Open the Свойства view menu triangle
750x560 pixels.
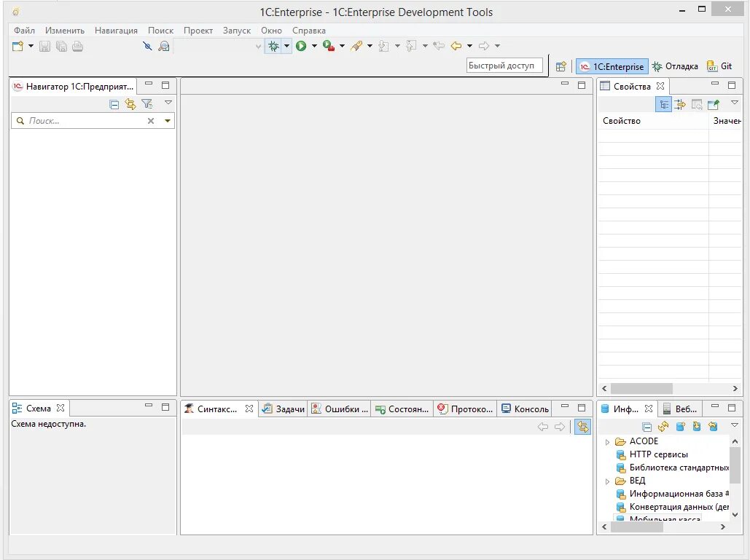735,102
